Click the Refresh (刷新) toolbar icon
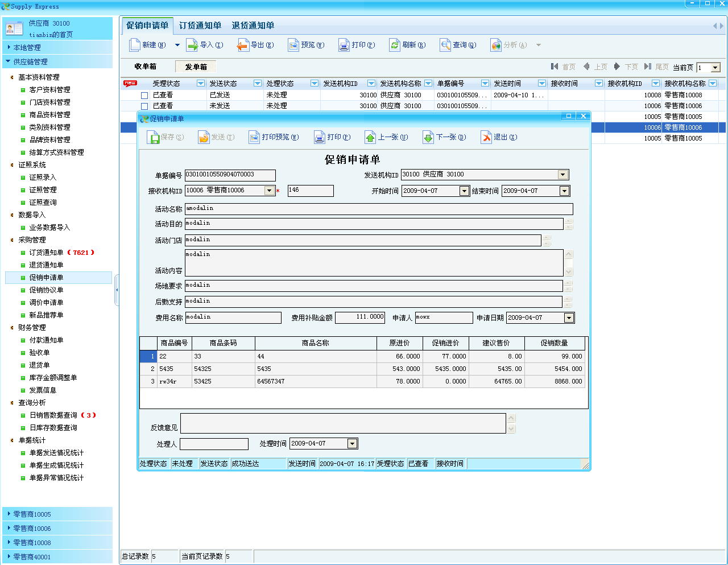This screenshot has width=728, height=565. (395, 45)
